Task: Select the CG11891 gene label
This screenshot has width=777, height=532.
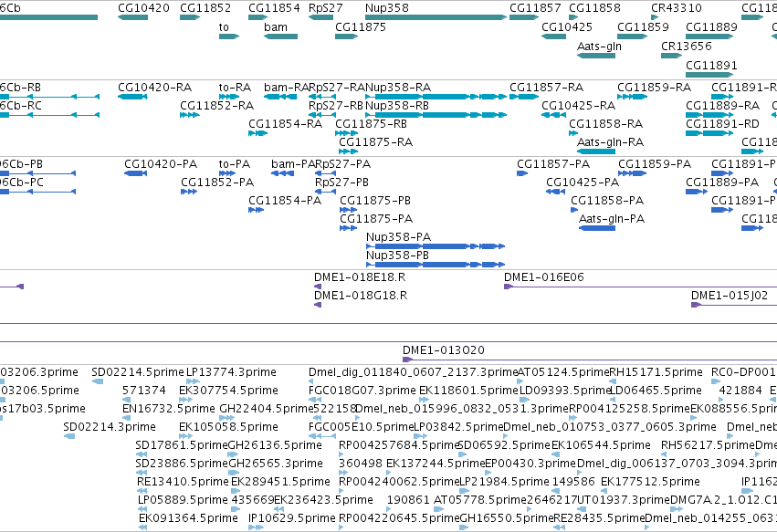Action: (711, 66)
